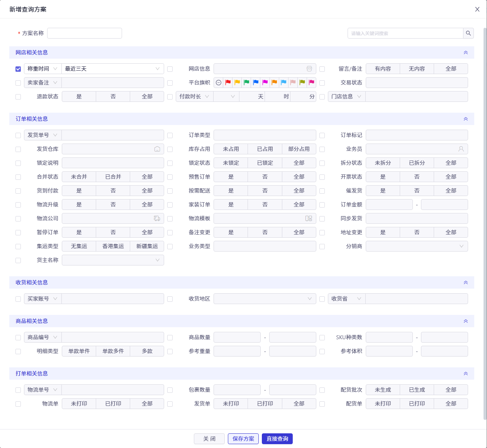The image size is (487, 448).
Task: Choose 未锁定 for 锁定状态
Action: pyautogui.click(x=231, y=163)
